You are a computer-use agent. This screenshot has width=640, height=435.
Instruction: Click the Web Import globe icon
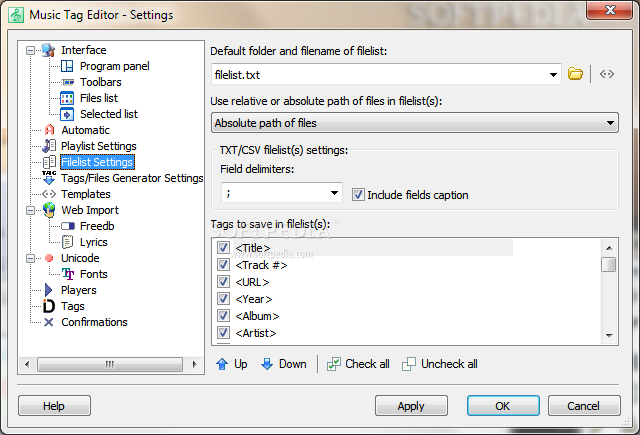[49, 210]
